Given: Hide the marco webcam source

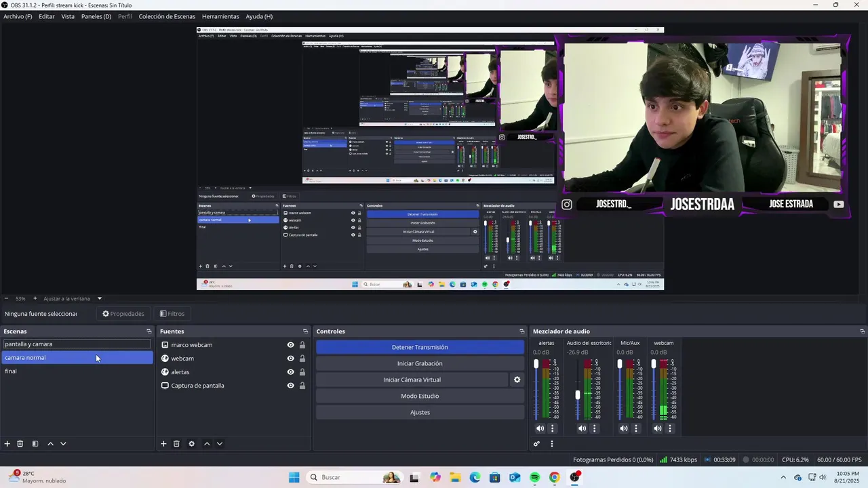Looking at the screenshot, I should tap(290, 345).
